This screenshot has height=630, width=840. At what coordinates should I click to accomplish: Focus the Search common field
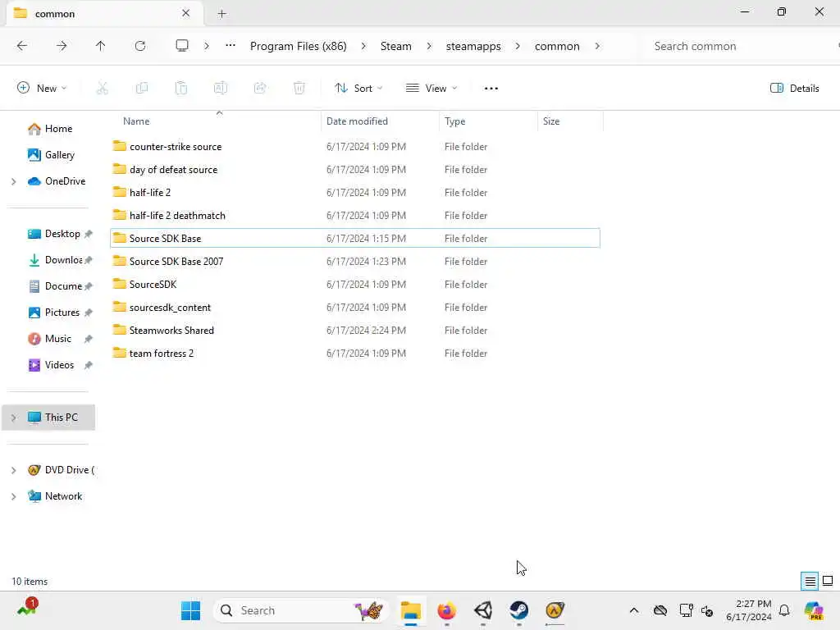point(739,46)
